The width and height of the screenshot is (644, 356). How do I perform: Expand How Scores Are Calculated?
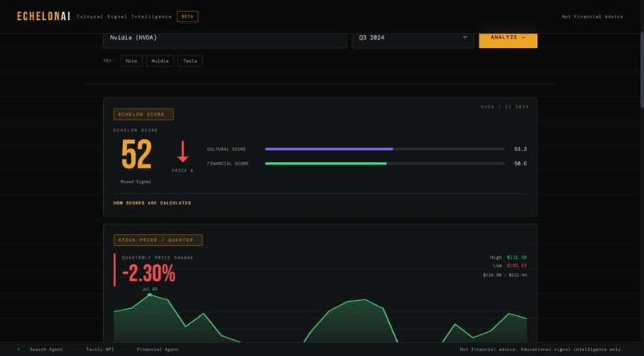point(153,203)
